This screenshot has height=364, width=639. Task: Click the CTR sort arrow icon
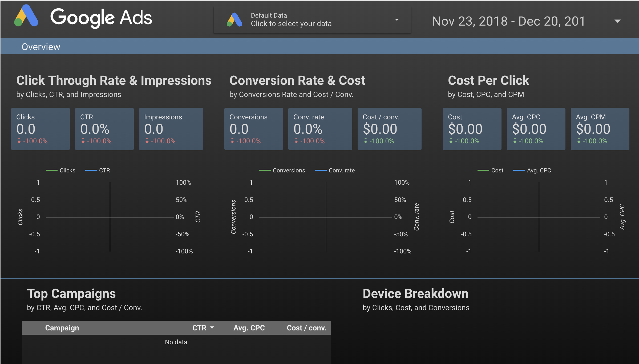click(x=212, y=328)
